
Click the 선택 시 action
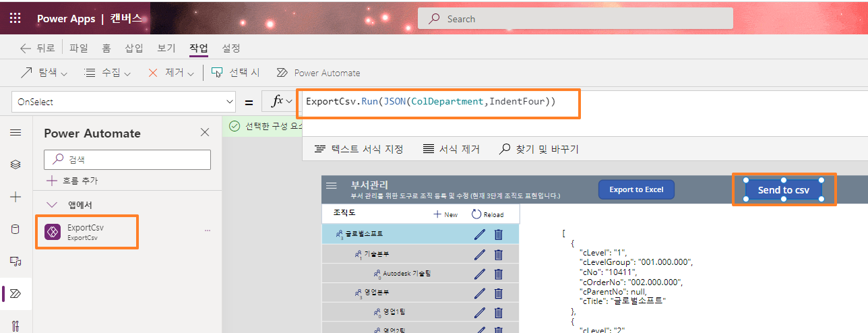[x=235, y=73]
